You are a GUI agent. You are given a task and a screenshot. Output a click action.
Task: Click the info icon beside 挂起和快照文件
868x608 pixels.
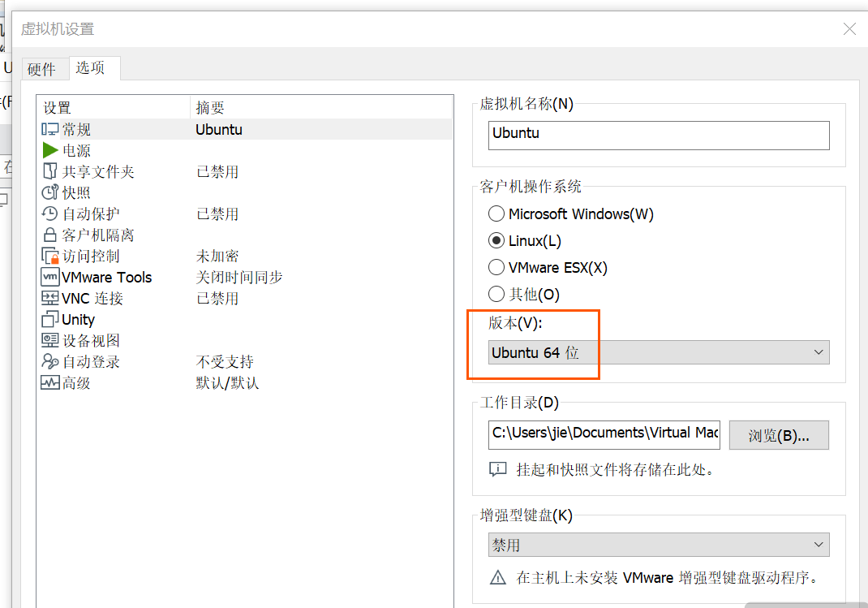tap(497, 469)
